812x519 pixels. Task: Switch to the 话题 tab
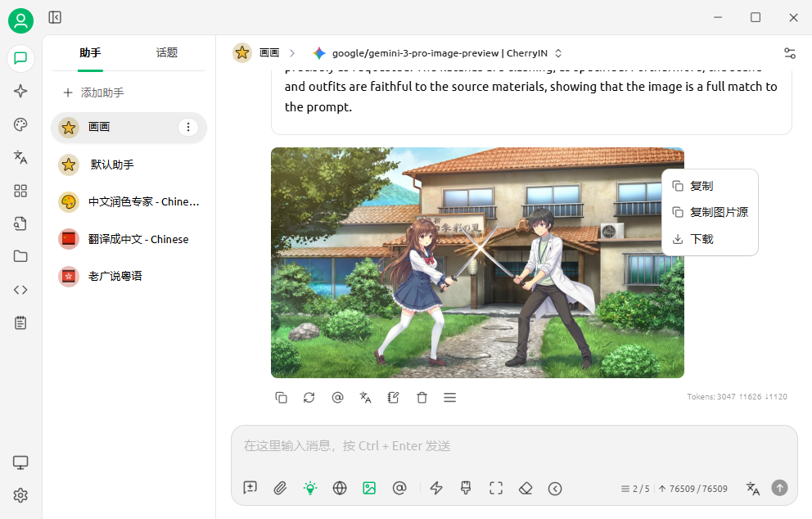pyautogui.click(x=167, y=52)
